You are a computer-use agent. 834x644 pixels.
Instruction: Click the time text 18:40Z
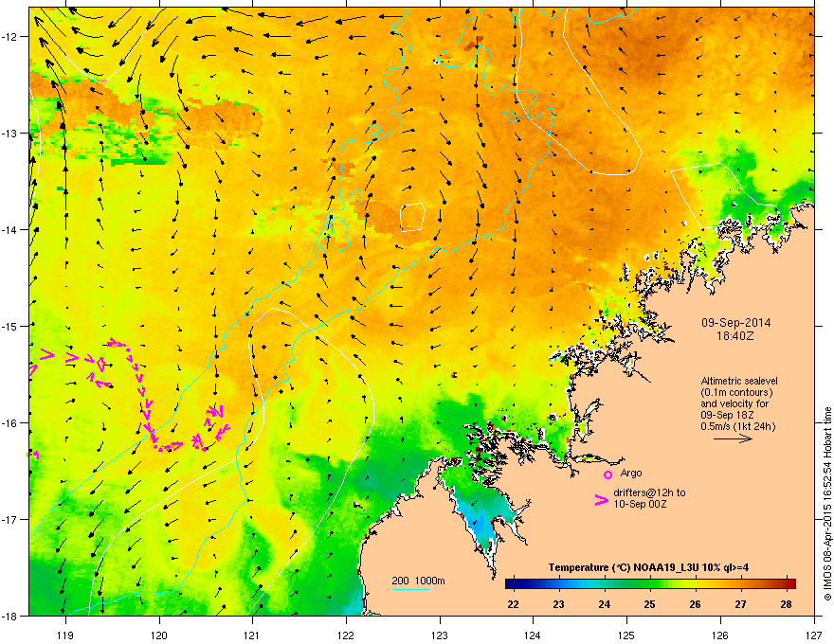[x=735, y=336]
